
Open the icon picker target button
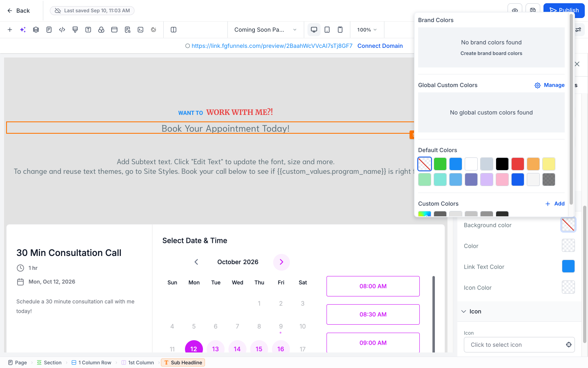click(x=569, y=345)
